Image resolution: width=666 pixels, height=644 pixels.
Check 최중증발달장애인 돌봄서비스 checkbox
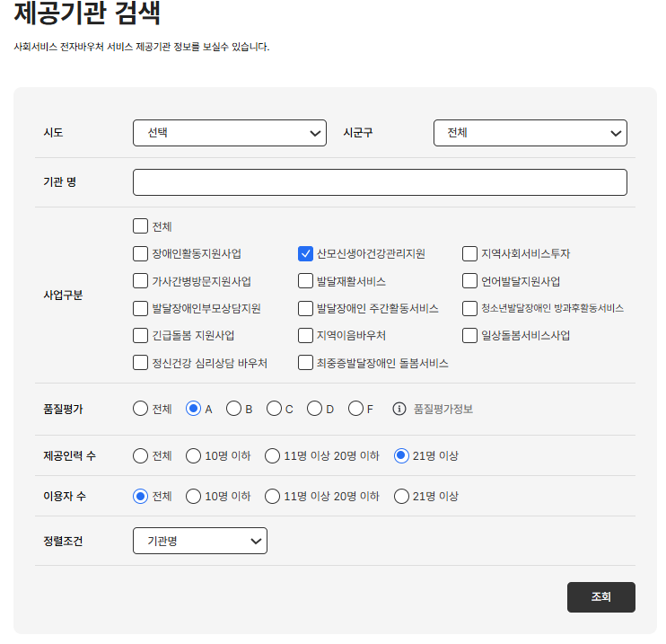(x=305, y=363)
